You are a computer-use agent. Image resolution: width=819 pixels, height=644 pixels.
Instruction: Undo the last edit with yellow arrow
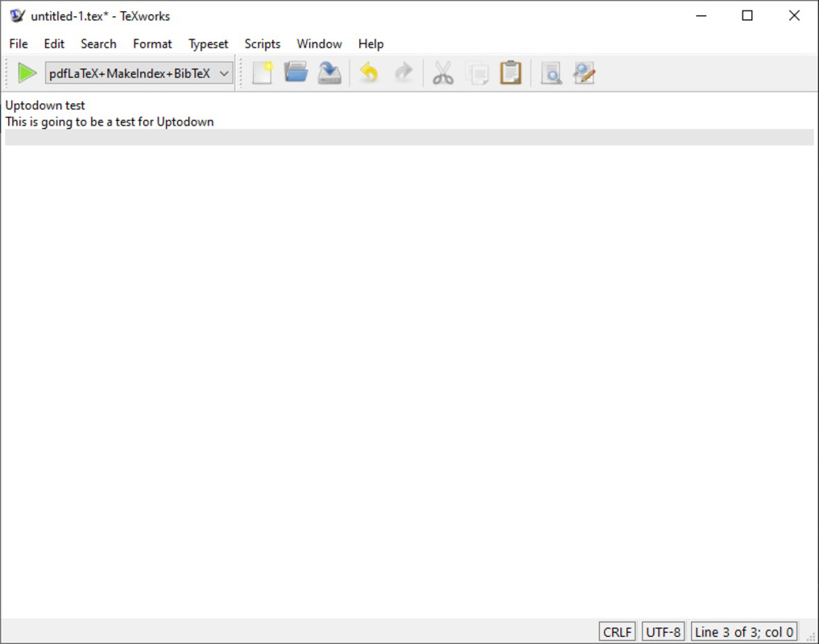(x=370, y=73)
